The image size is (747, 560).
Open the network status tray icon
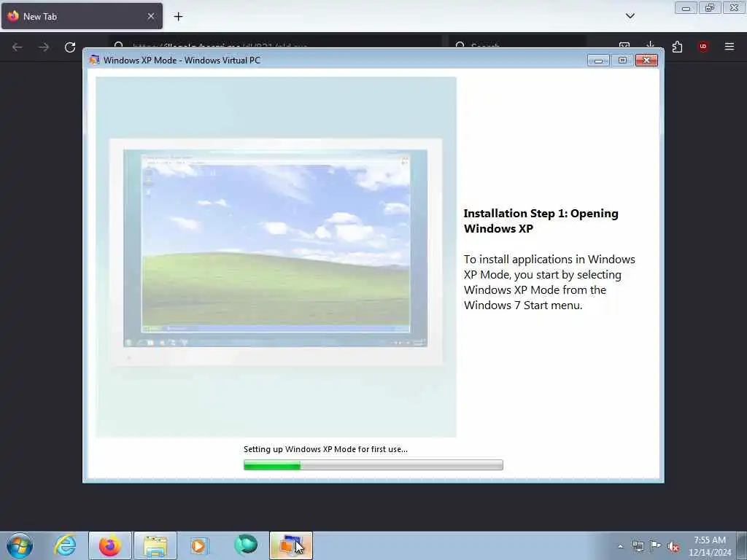[x=638, y=547]
